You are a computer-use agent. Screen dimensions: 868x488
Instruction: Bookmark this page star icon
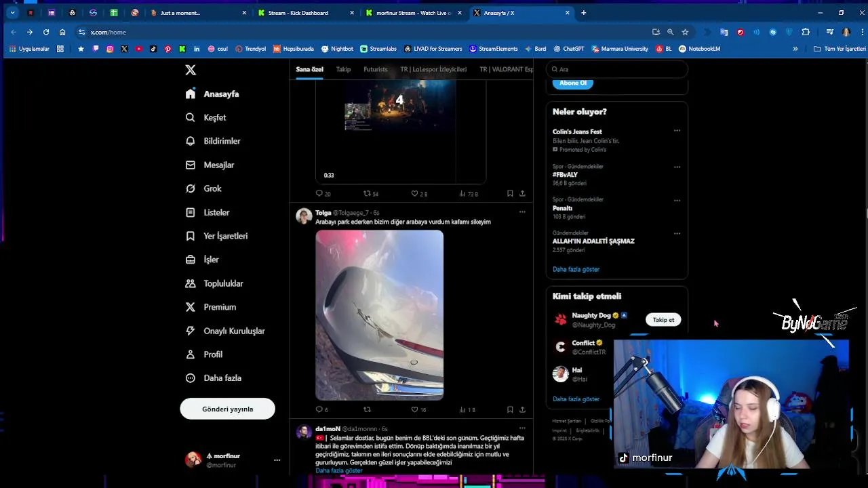point(685,32)
